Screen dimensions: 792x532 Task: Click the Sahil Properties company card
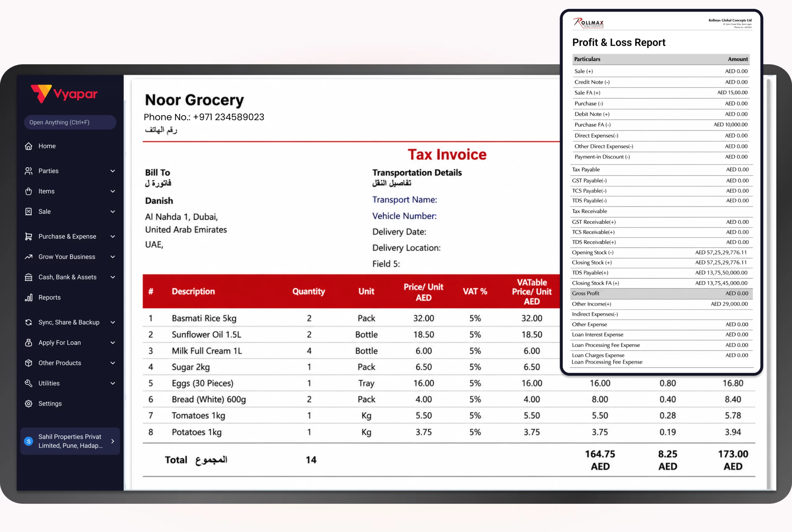(70, 441)
